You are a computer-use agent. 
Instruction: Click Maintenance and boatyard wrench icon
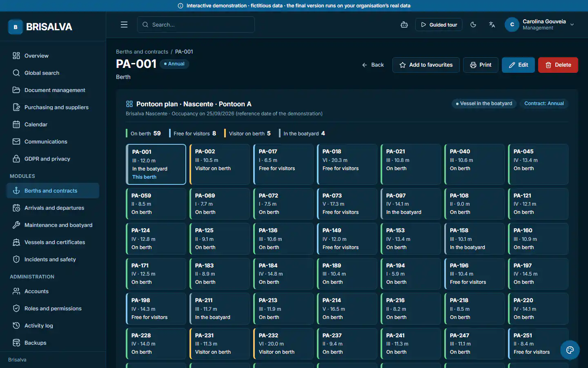[x=16, y=225]
